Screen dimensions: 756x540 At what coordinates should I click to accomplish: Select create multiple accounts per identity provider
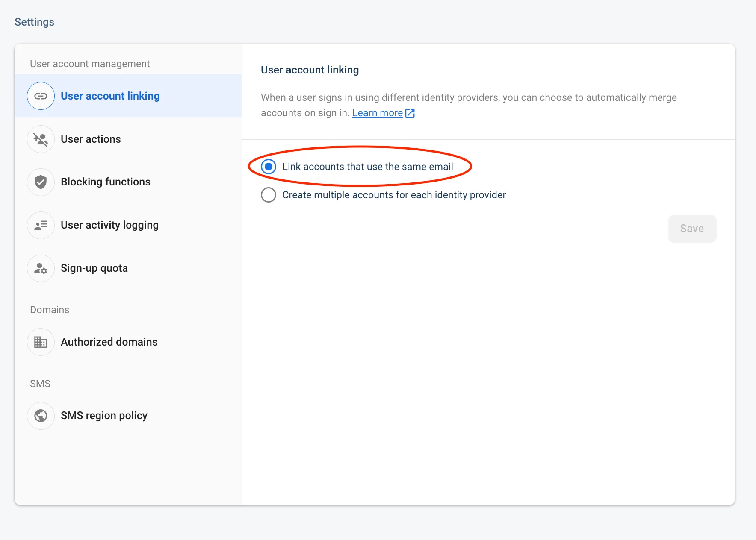(x=269, y=195)
